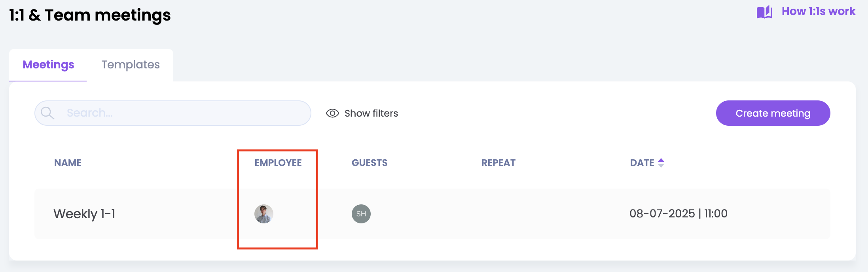Click the 08-07-2025 | 11:00 date cell
This screenshot has height=272, width=868.
point(678,213)
